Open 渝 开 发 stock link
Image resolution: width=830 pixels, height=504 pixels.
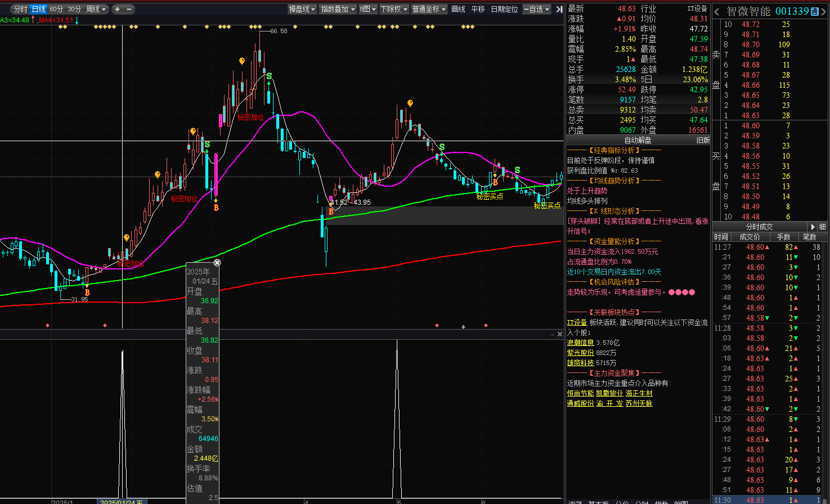[610, 403]
